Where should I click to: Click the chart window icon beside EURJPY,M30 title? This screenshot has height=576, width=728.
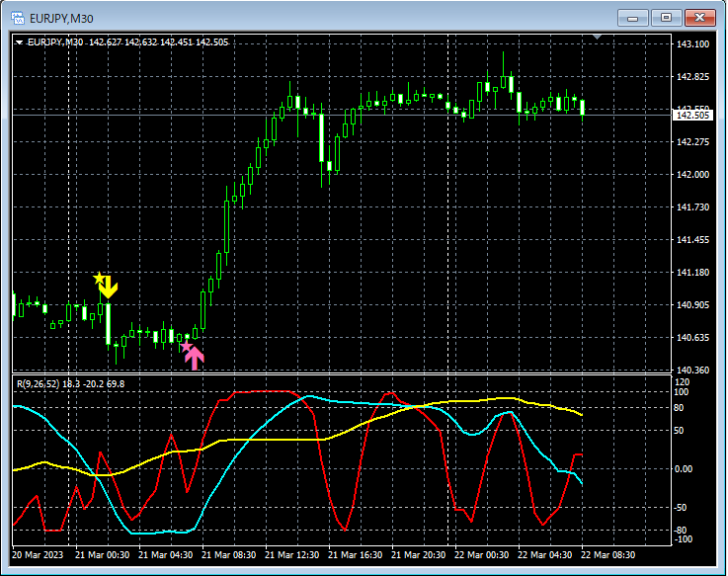[17, 18]
